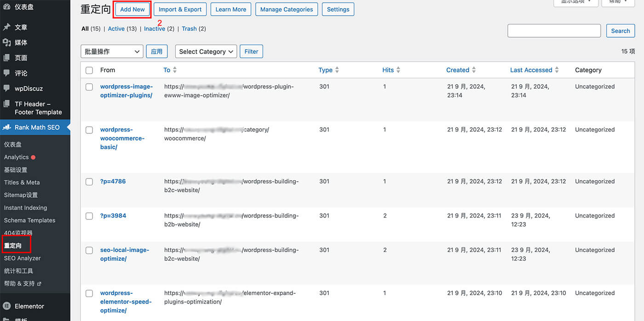Click the TF Header Footer Template icon

click(6, 104)
